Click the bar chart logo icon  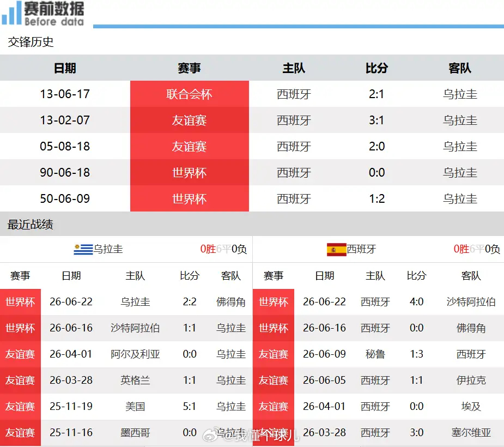click(11, 13)
